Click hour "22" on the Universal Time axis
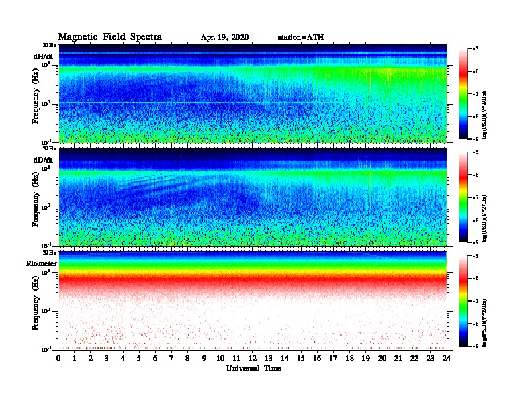Viewport: 532px width, 411px height. click(x=414, y=358)
